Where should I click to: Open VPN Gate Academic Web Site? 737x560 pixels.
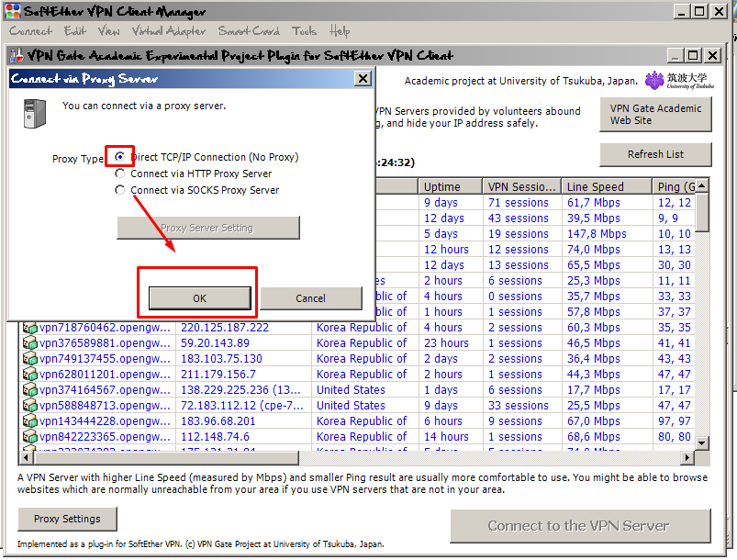(x=655, y=114)
